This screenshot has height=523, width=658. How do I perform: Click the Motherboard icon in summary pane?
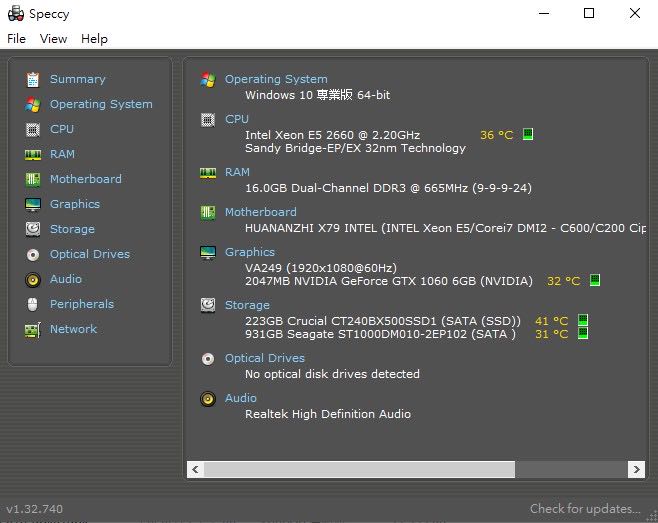(x=208, y=212)
